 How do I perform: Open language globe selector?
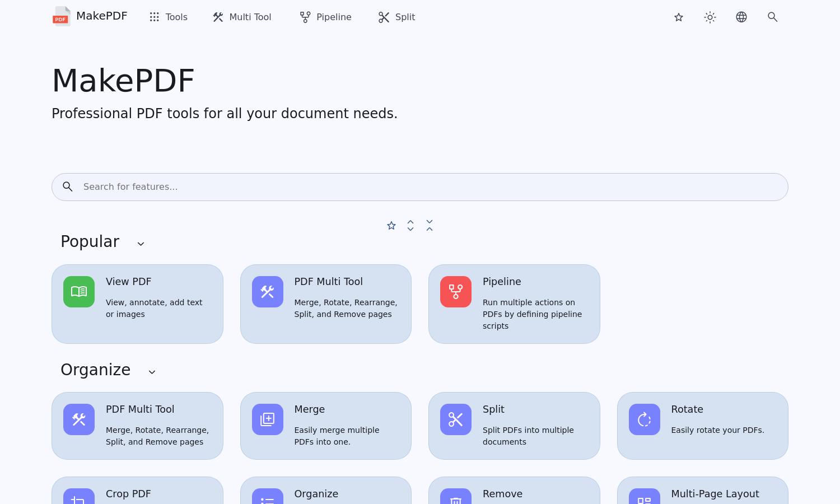pyautogui.click(x=741, y=17)
